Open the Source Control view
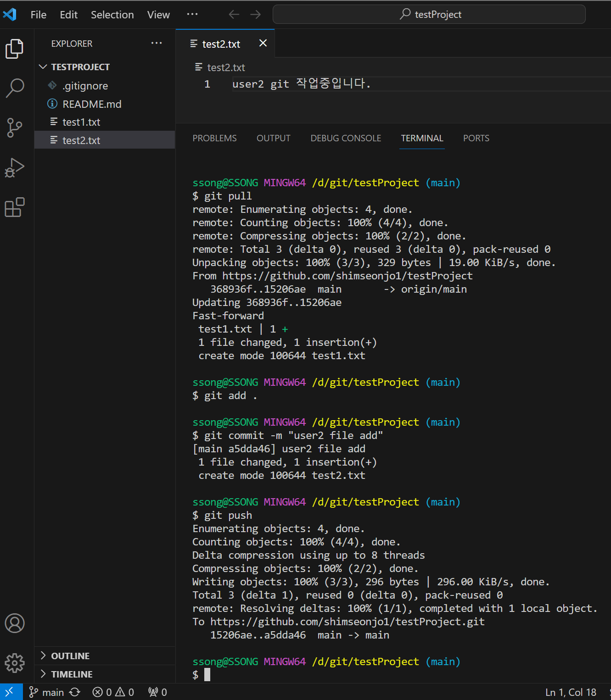This screenshot has width=611, height=700. [14, 128]
